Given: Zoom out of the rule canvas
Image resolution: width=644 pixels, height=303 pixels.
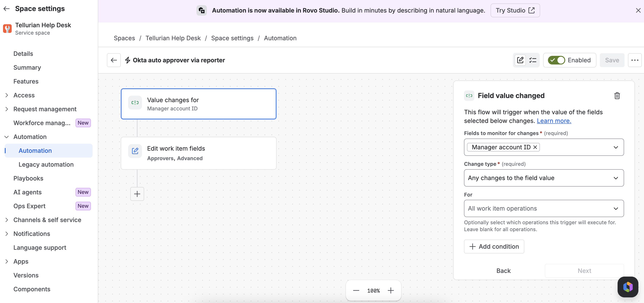Looking at the screenshot, I should [x=356, y=290].
